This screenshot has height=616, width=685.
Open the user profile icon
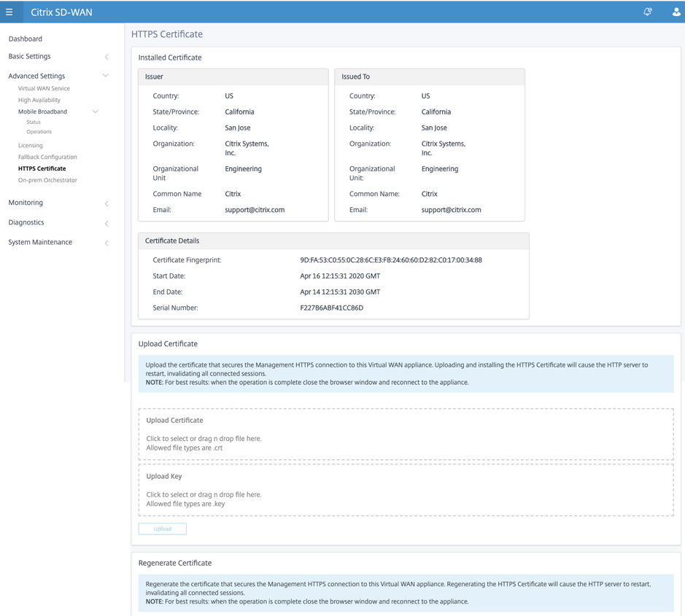pos(676,12)
